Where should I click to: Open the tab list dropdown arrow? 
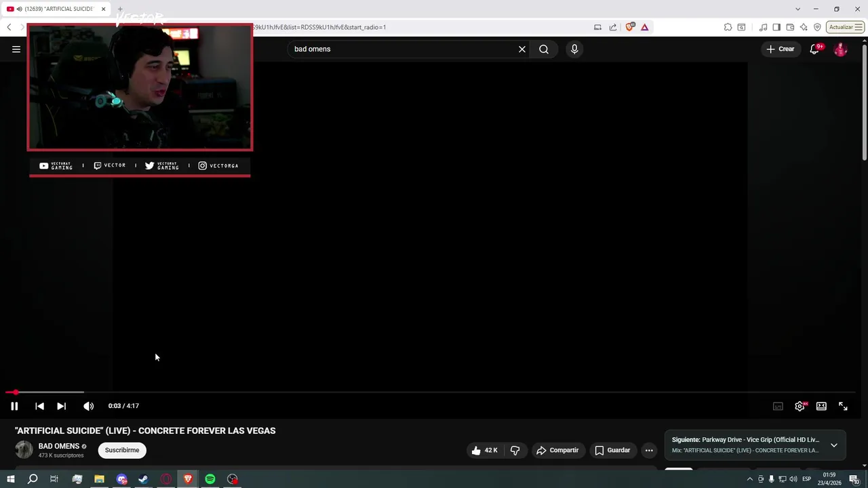[797, 9]
